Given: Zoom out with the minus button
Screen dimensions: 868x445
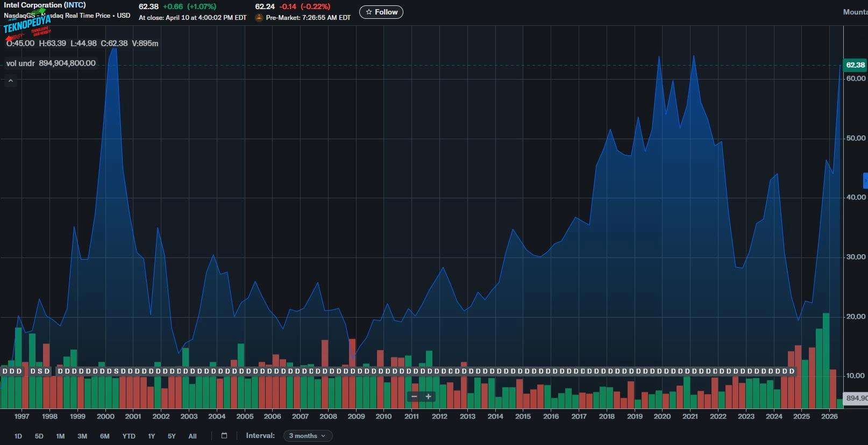Looking at the screenshot, I should 414,397.
